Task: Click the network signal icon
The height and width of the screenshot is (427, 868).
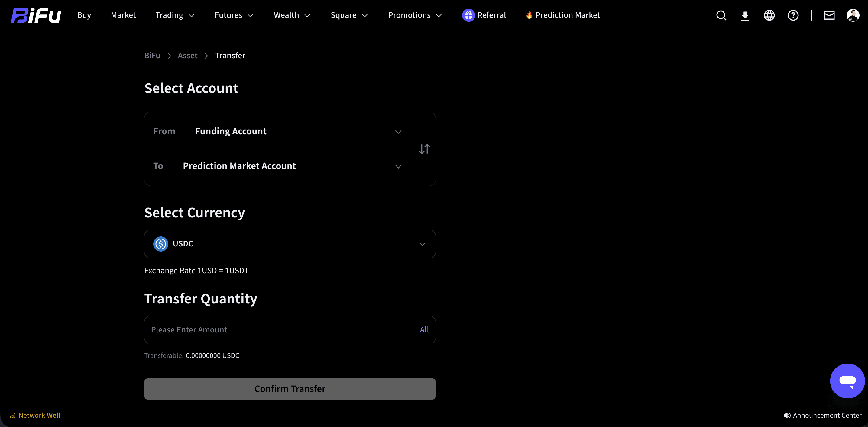Action: coord(13,416)
